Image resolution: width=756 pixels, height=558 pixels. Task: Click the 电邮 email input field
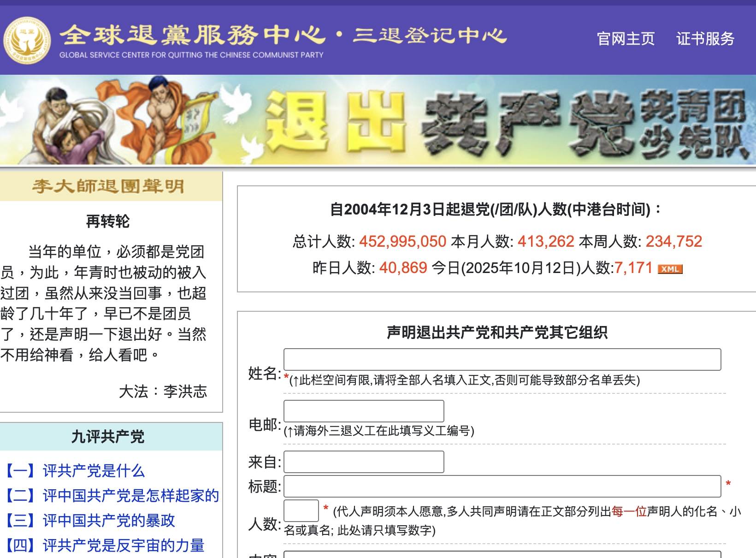pos(364,410)
